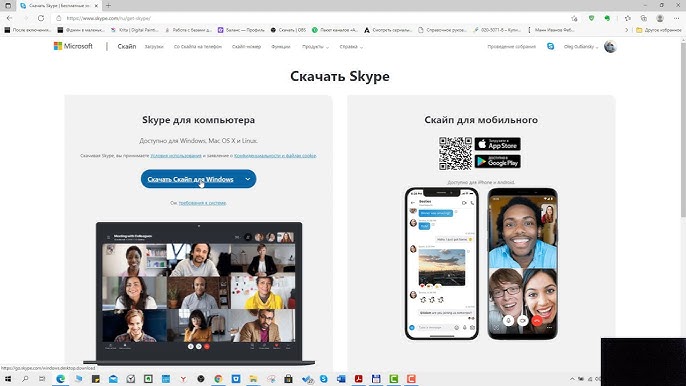Open the Проведение собрания link

pyautogui.click(x=511, y=46)
